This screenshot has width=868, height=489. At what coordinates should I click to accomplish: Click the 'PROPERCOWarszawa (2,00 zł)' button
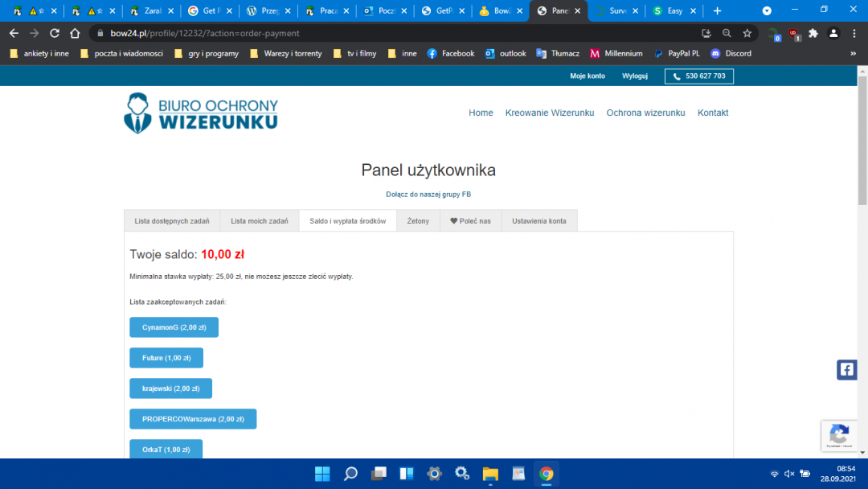pyautogui.click(x=193, y=419)
